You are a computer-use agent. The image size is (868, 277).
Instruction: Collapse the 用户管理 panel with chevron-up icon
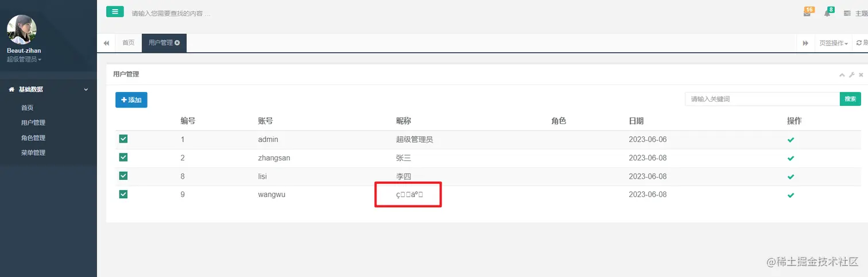click(842, 75)
